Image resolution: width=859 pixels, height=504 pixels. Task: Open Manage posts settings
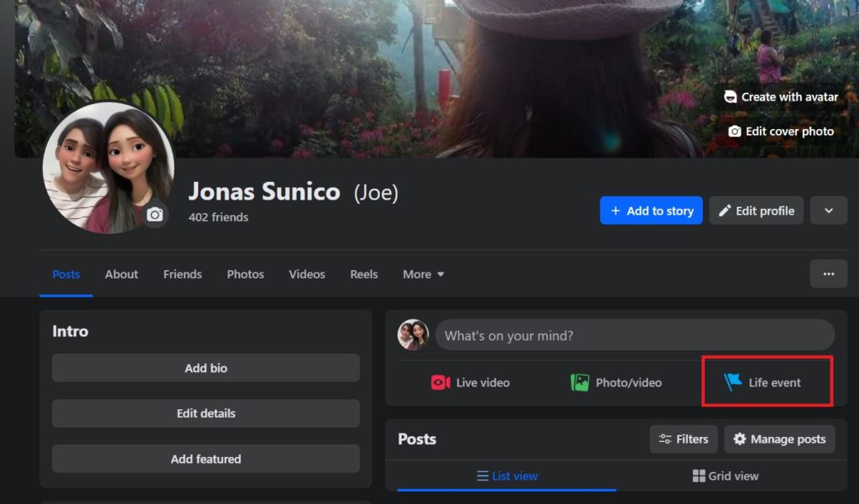tap(778, 439)
